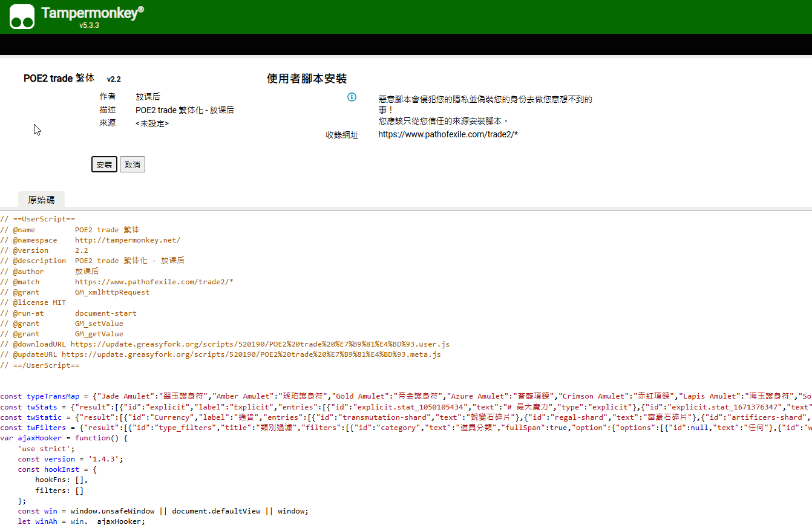Click the '您應該只從您信任的來源安裝腳本' warning line
812x525 pixels.
coord(444,121)
